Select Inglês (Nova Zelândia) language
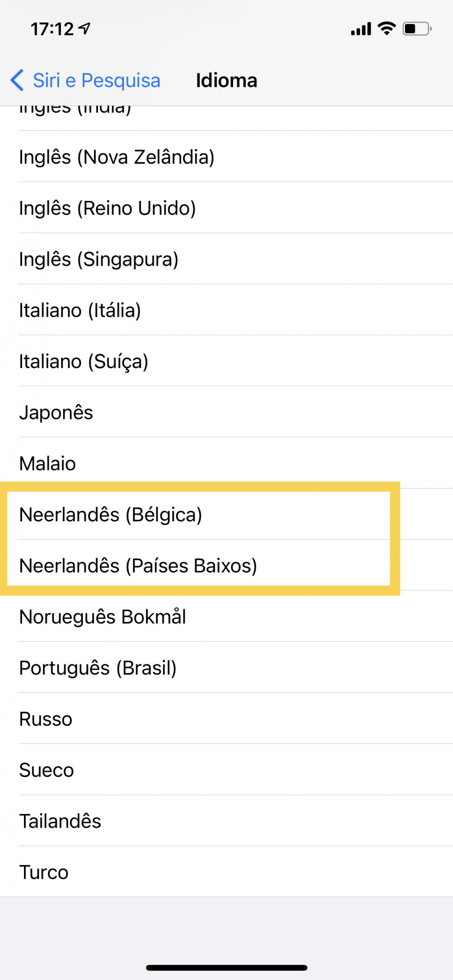This screenshot has height=980, width=453. [x=117, y=157]
